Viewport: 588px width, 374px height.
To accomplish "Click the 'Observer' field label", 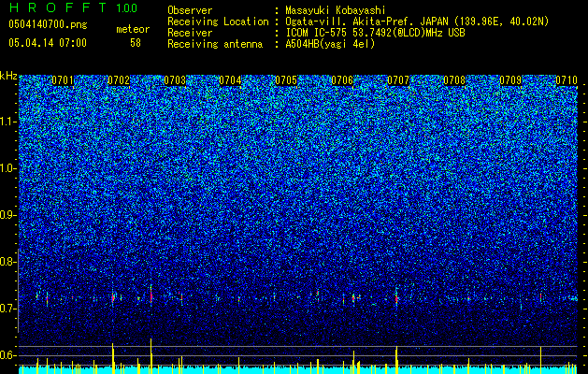I will (x=190, y=10).
